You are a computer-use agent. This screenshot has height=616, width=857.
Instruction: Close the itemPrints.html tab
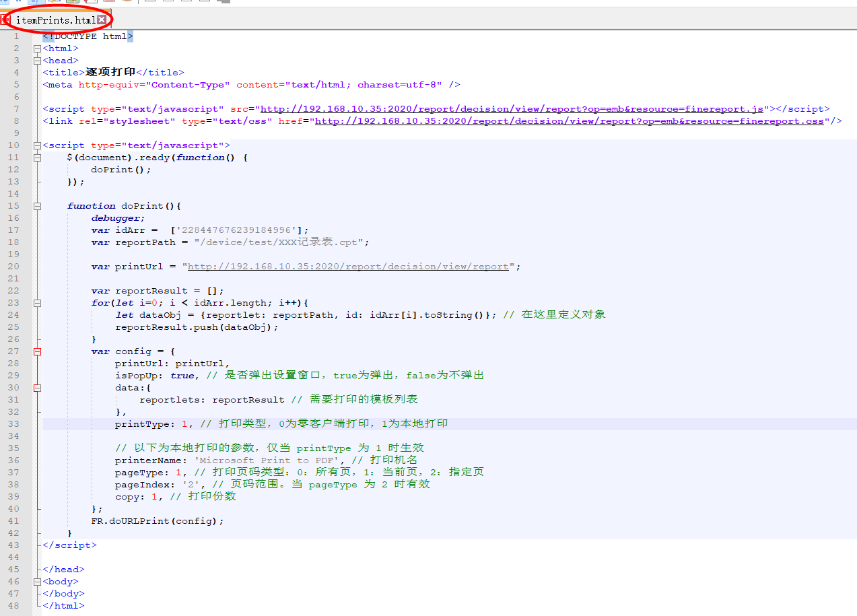pos(101,20)
